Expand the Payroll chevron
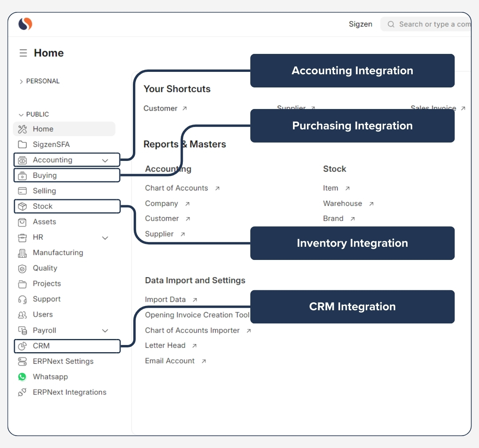The height and width of the screenshot is (448, 479). pyautogui.click(x=105, y=331)
